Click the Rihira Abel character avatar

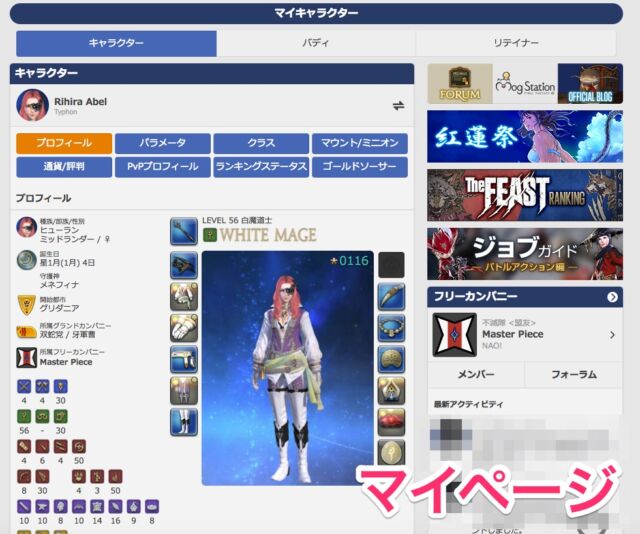32,105
